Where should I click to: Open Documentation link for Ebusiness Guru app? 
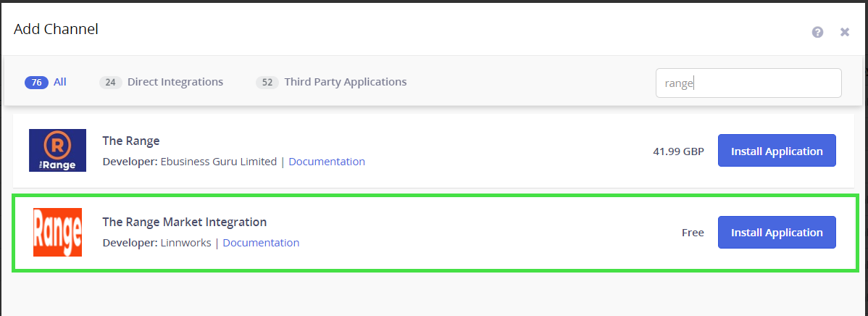[327, 162]
